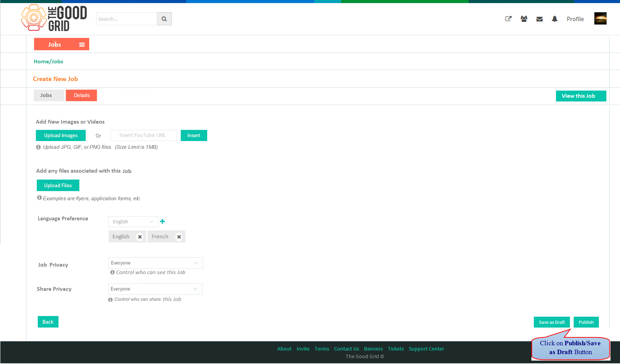The height and width of the screenshot is (364, 620).
Task: Open the Language Preference dropdown
Action: [133, 222]
